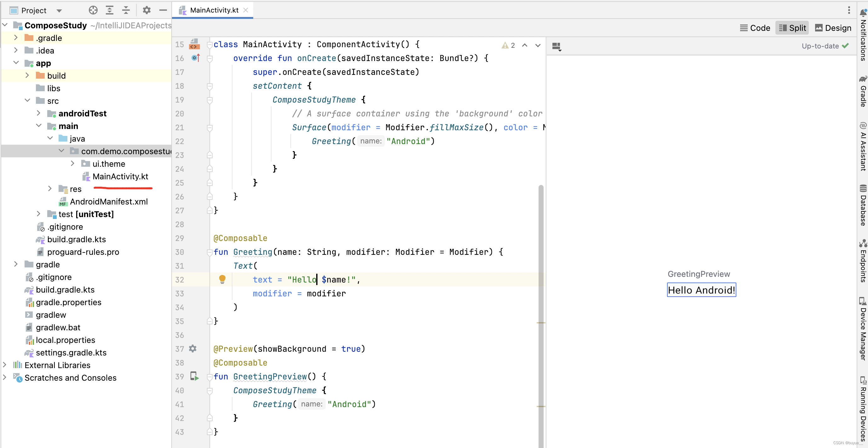Toggle line 29 Composable annotation fold
Viewport: 868px width, 448px height.
click(x=209, y=251)
